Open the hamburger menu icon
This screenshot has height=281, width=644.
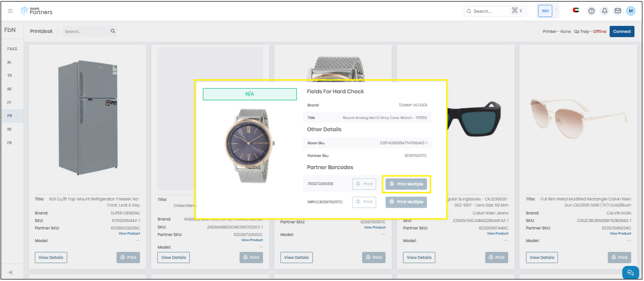click(10, 11)
